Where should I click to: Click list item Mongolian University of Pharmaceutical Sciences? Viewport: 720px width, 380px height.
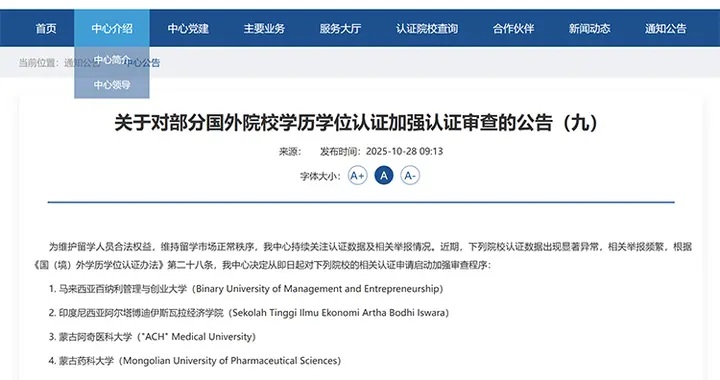(195, 361)
